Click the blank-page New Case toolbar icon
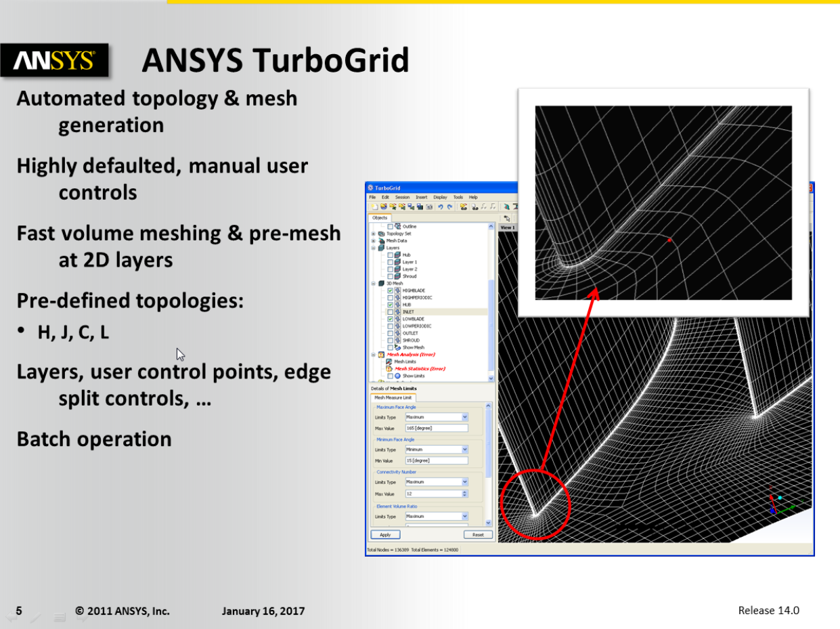840x629 pixels. point(375,207)
